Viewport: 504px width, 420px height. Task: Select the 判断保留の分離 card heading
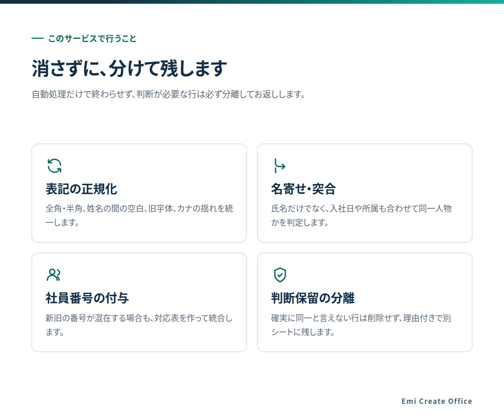(313, 298)
